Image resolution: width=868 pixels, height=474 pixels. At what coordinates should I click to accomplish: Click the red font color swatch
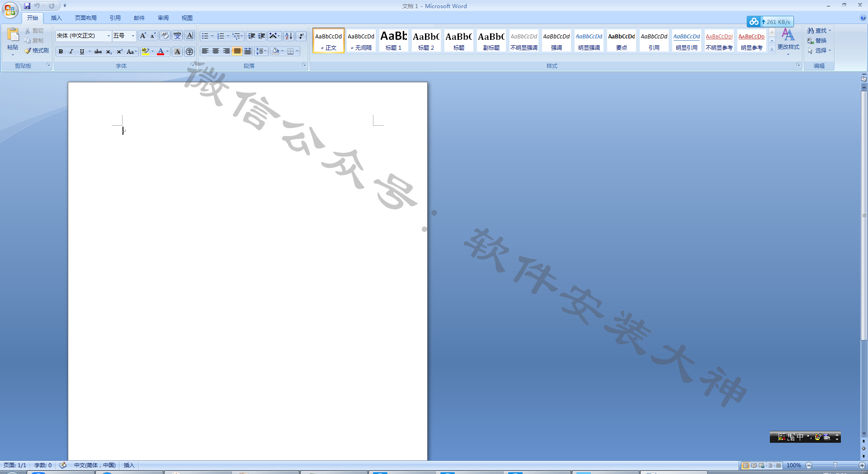pyautogui.click(x=160, y=52)
